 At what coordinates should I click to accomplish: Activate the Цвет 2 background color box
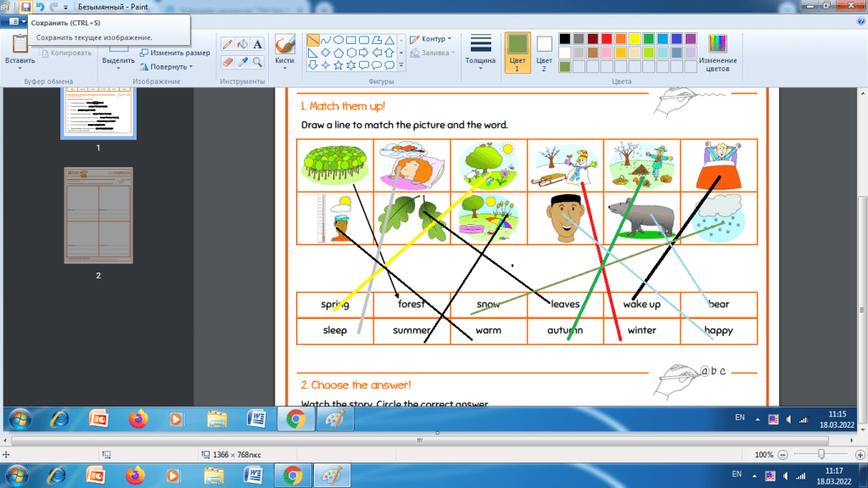point(544,51)
